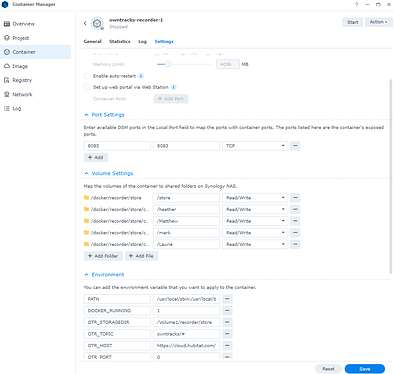Select Container in the sidebar
The image size is (394, 374).
[x=35, y=52]
